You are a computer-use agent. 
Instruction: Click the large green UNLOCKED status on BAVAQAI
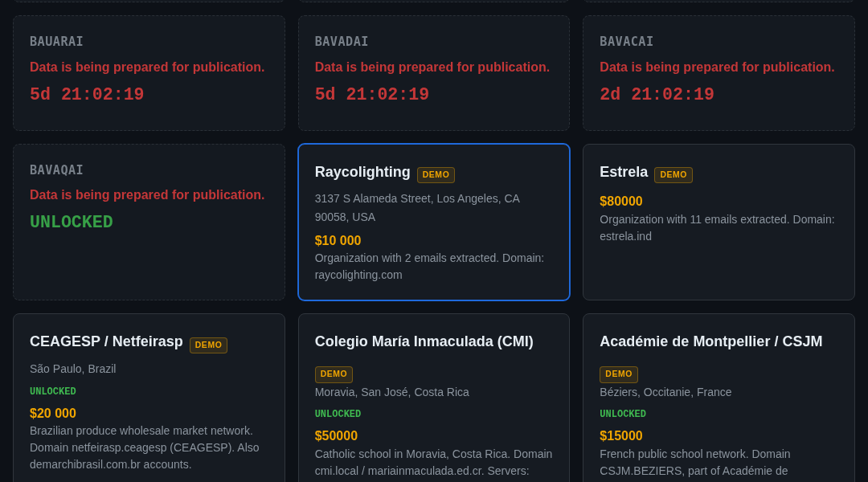(72, 222)
